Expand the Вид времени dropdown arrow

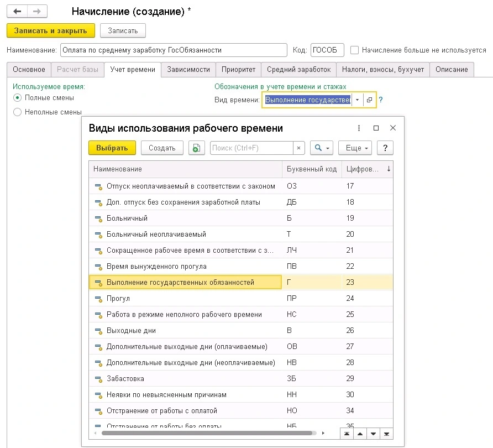358,100
